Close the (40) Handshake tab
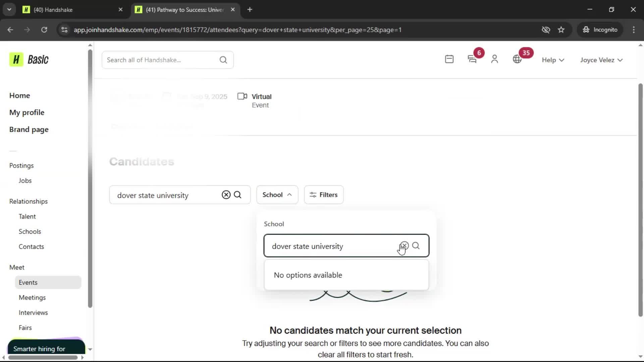 120,10
